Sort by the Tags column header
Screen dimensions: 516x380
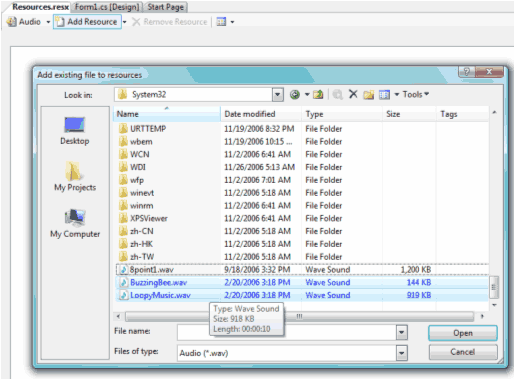click(x=462, y=114)
